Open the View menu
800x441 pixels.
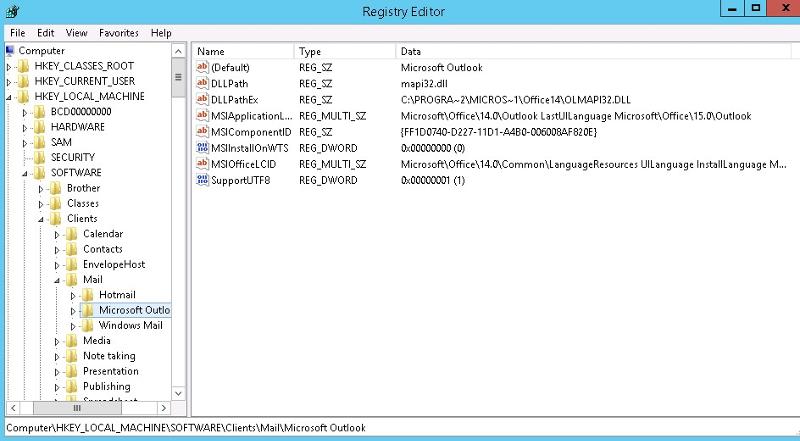tap(77, 33)
